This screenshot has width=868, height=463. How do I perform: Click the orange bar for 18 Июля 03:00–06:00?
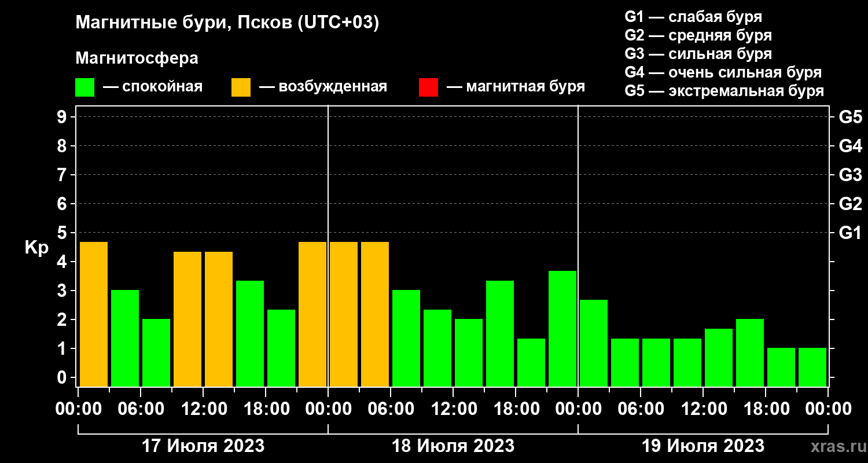click(375, 314)
